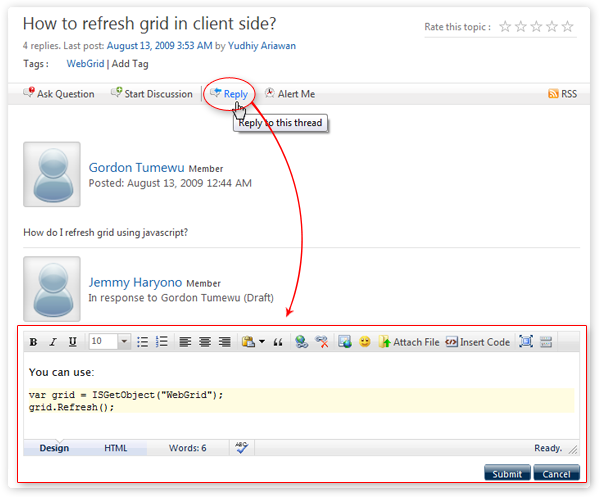Insert an image into the reply
The image size is (600, 497).
345,342
